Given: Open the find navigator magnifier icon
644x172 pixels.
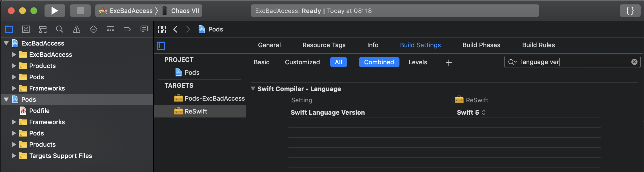Looking at the screenshot, I should (59, 29).
